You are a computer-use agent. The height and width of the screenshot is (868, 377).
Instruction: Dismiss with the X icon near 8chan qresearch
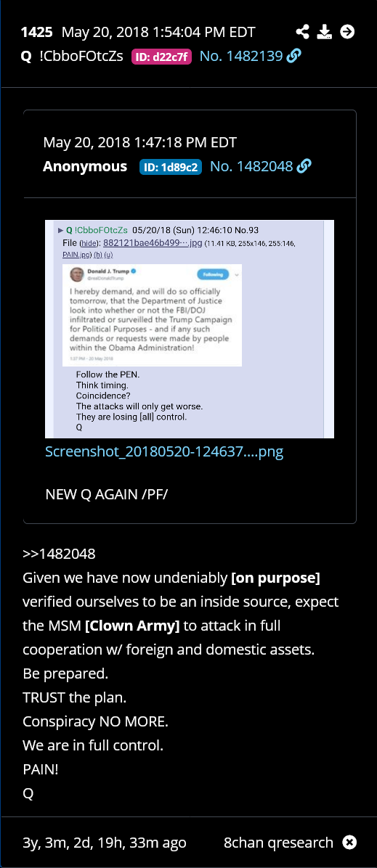pyautogui.click(x=349, y=843)
